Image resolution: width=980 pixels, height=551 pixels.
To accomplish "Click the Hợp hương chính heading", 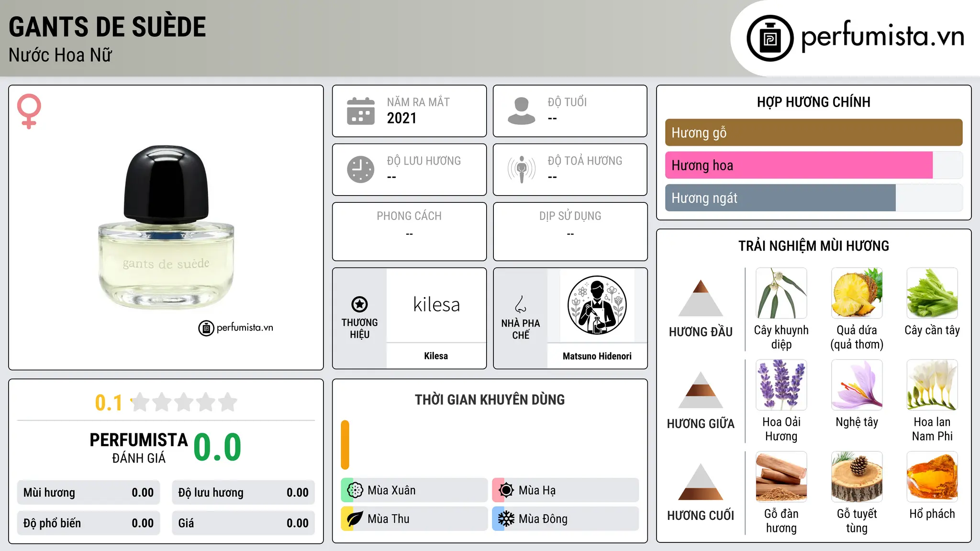I will click(813, 102).
